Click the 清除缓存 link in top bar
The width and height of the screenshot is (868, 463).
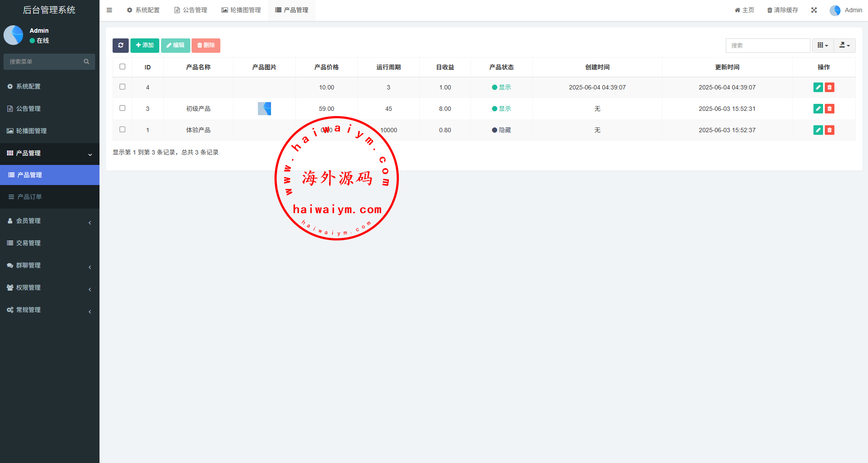[x=782, y=10]
